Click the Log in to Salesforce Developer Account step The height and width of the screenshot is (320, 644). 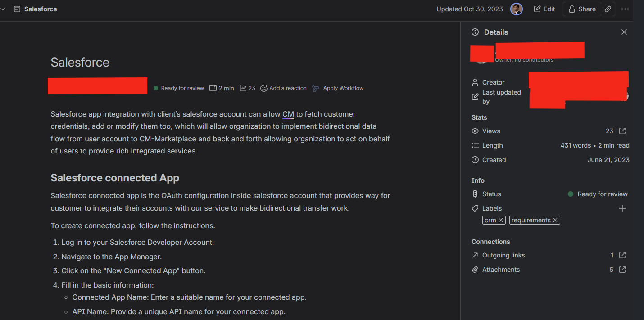(x=138, y=242)
